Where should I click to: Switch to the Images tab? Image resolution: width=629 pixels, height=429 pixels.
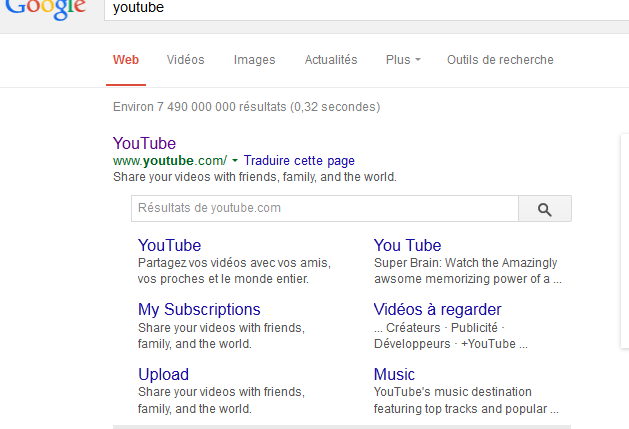point(254,60)
